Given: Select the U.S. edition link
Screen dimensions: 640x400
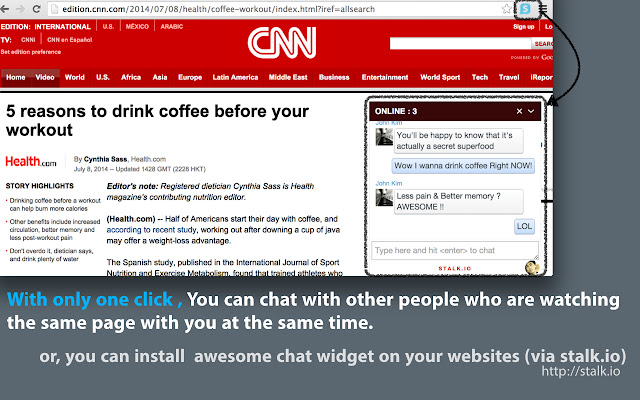Looking at the screenshot, I should point(108,27).
